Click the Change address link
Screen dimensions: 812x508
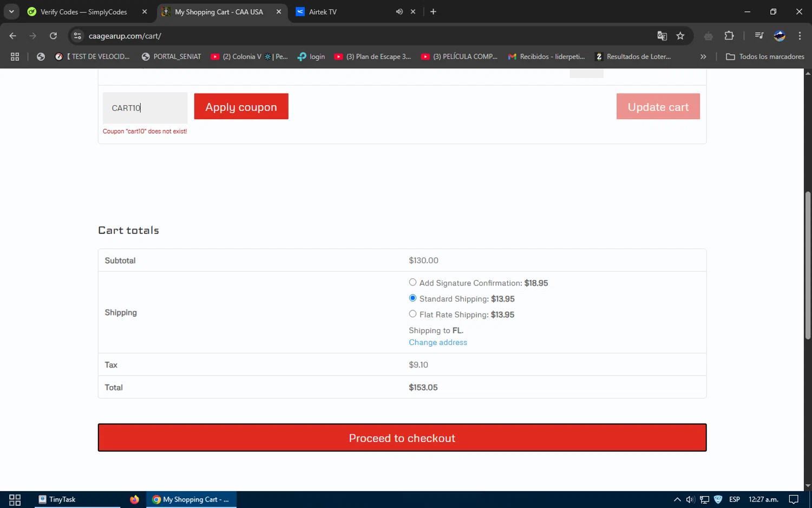[437, 342]
